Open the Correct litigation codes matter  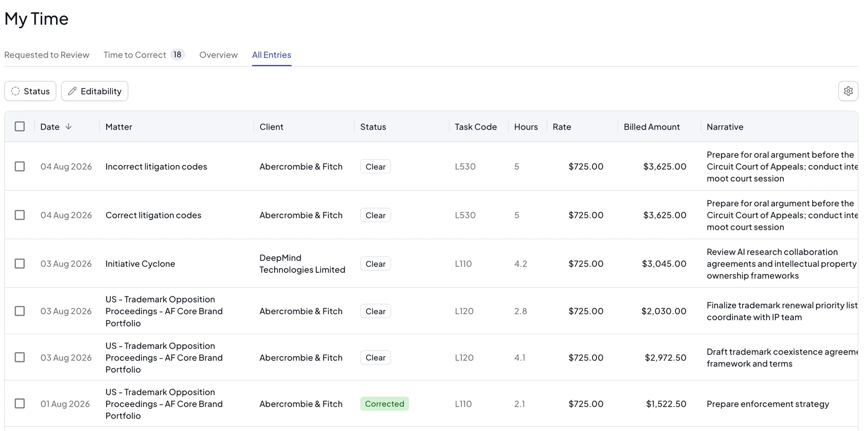153,215
